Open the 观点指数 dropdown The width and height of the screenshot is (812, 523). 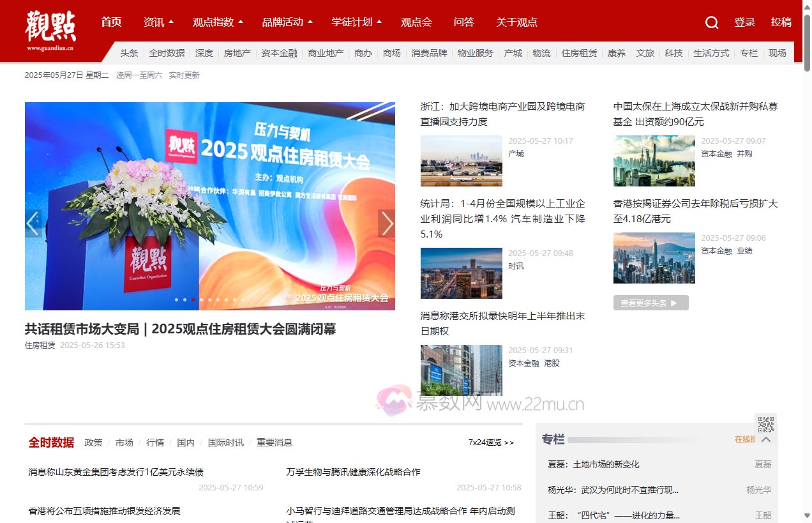[x=217, y=22]
